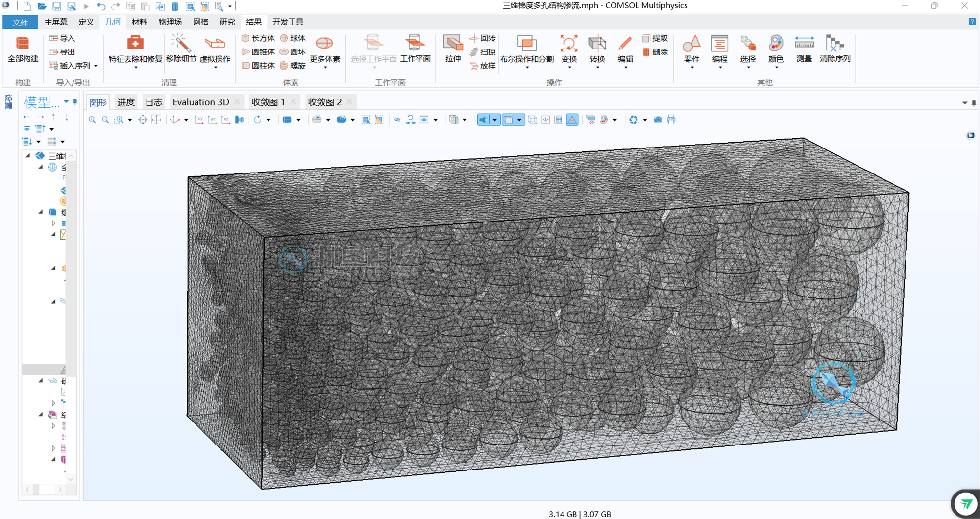Click 删除 (Delete) button

coord(655,52)
